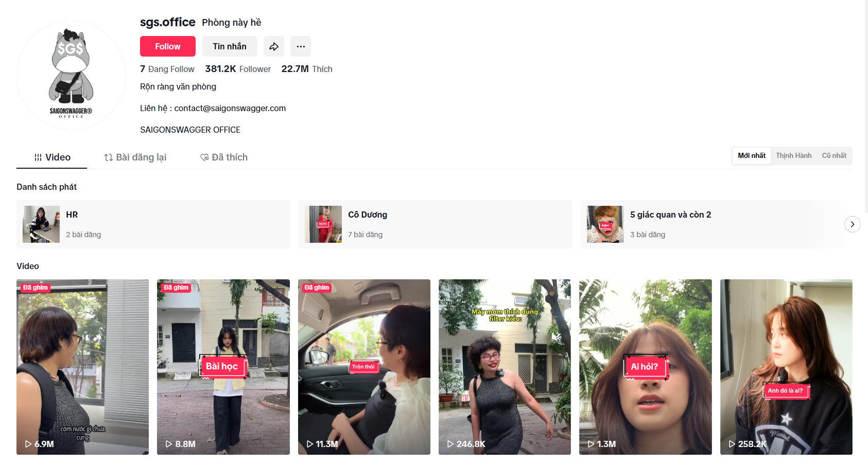Sort videos by Cũ nhất
868x464 pixels.
click(x=834, y=156)
